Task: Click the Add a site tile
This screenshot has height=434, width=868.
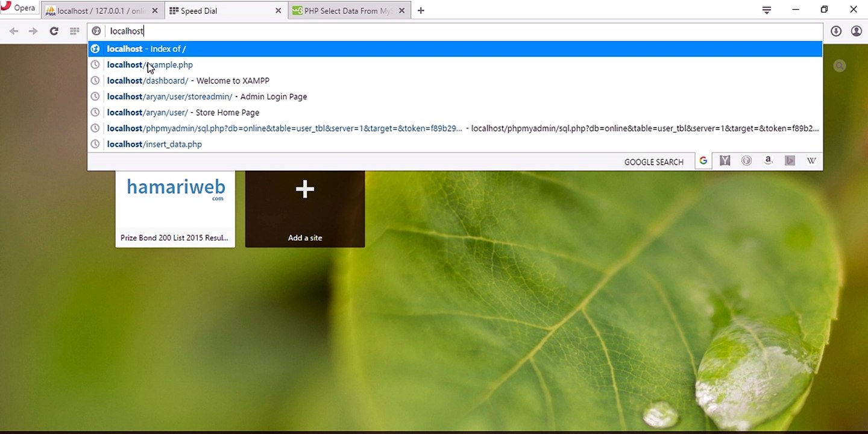Action: [305, 209]
